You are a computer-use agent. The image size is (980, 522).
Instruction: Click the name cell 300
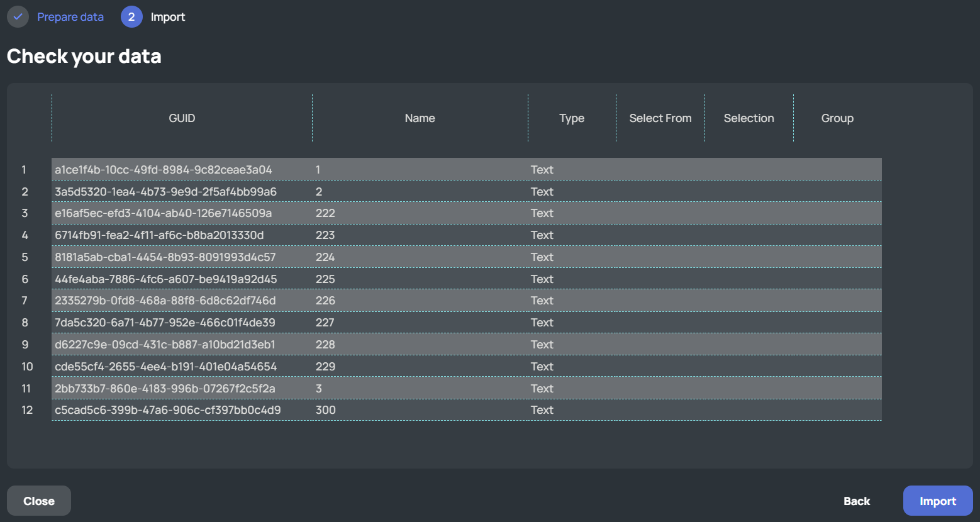tap(325, 410)
